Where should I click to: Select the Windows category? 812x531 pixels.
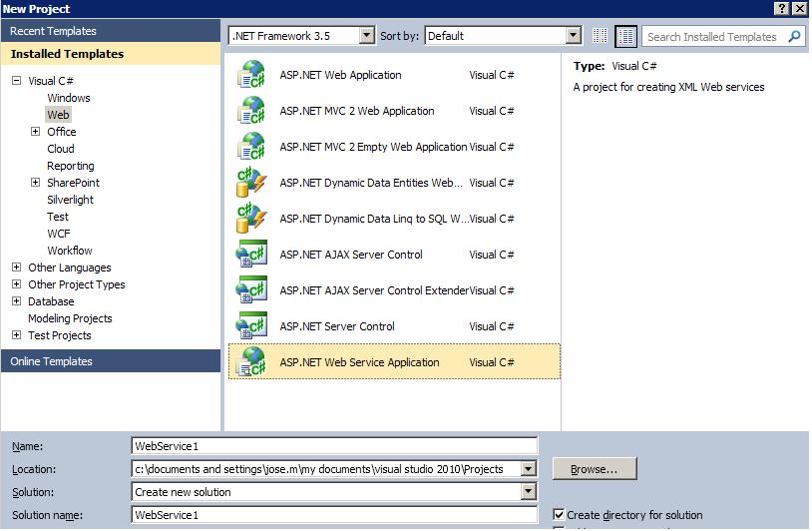69,98
